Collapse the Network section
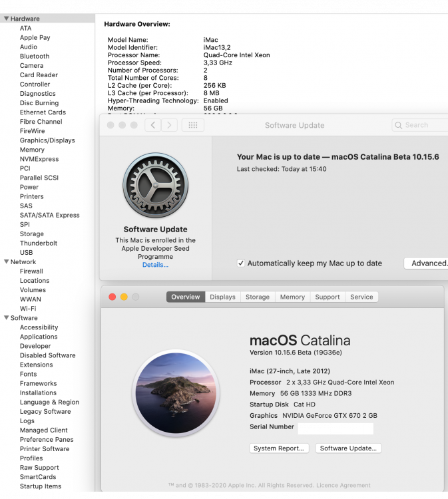 (x=6, y=261)
